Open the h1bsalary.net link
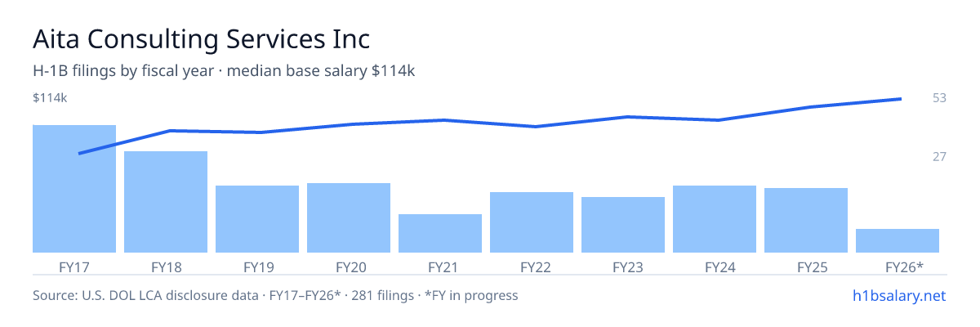This screenshot has height=327, width=980. [x=898, y=295]
